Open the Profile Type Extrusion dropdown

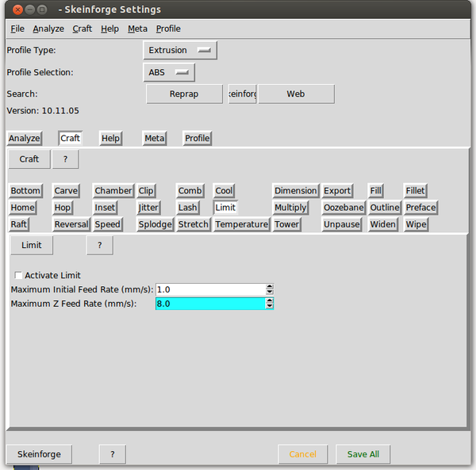coord(180,50)
